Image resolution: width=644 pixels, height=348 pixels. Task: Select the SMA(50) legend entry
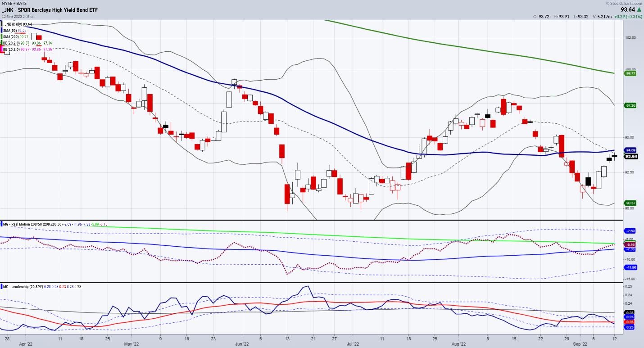(x=15, y=31)
